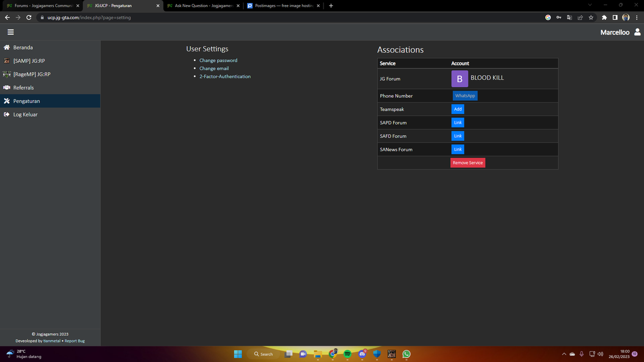Click the tianmetal developer link
The height and width of the screenshot is (362, 644).
click(52, 341)
